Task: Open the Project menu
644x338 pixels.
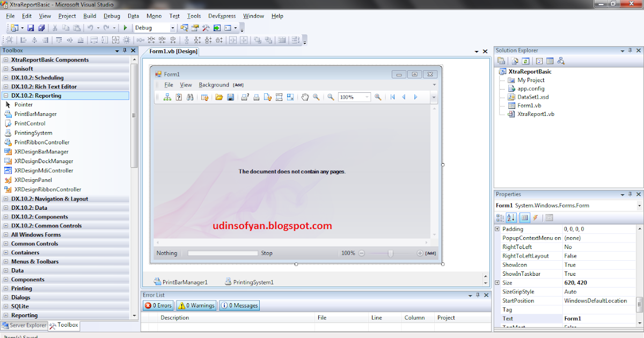Action: click(67, 16)
